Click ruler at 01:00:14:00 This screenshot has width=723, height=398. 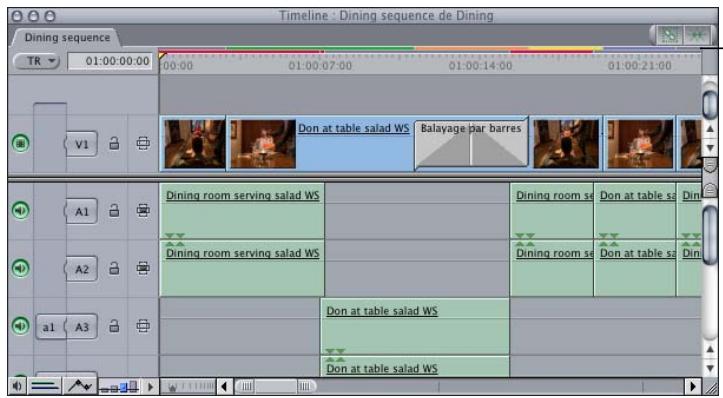click(x=480, y=65)
